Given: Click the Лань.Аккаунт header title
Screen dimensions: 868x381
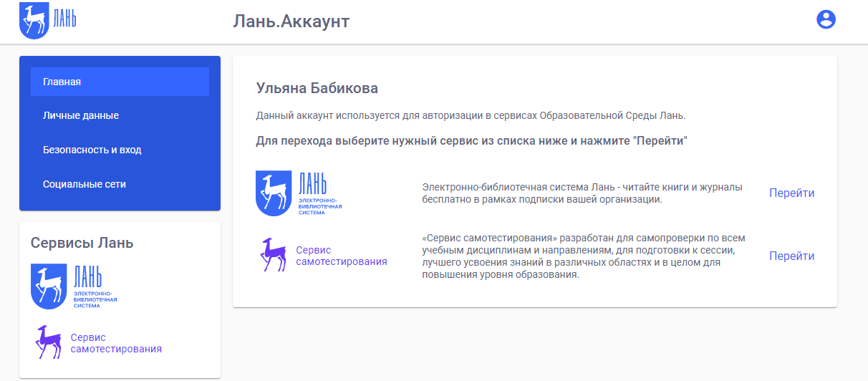Looking at the screenshot, I should click(291, 21).
